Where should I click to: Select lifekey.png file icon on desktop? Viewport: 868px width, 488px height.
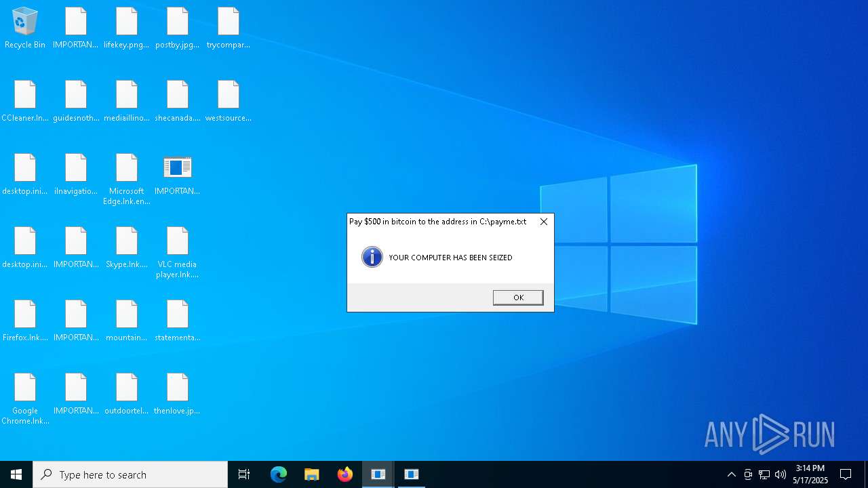pyautogui.click(x=127, y=28)
